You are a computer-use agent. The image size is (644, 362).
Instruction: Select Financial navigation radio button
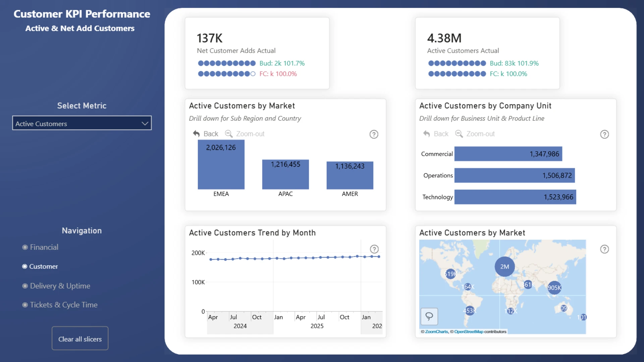(25, 247)
